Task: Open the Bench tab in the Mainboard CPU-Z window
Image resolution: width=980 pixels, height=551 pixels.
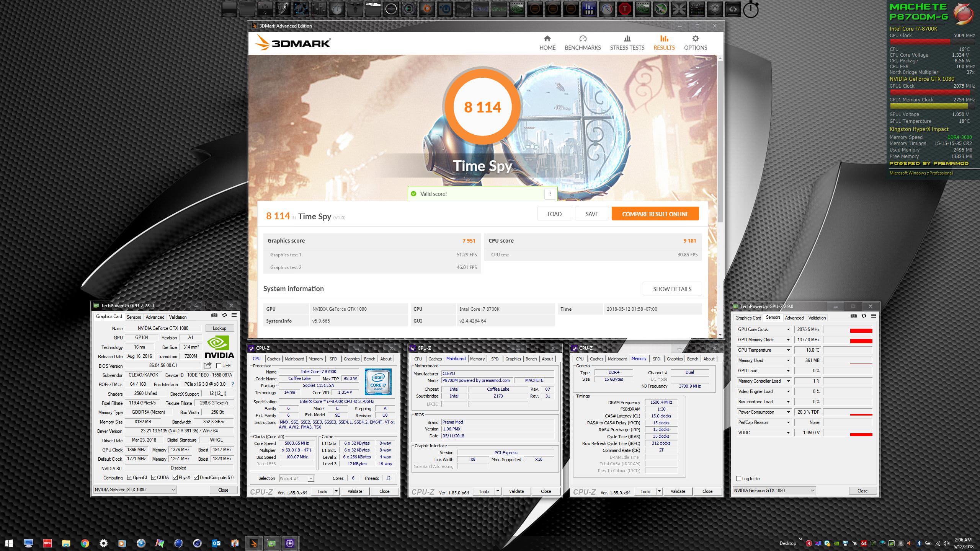Action: (x=531, y=359)
